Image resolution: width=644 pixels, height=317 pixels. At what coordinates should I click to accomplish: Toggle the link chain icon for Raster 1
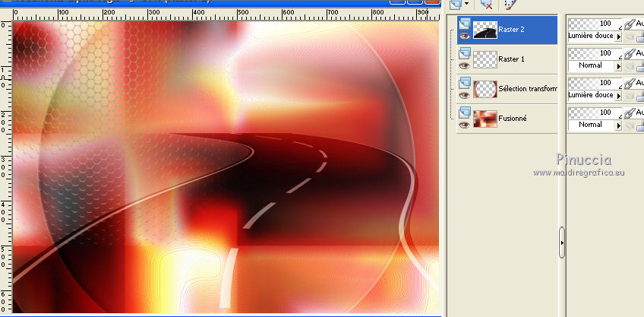pyautogui.click(x=630, y=53)
